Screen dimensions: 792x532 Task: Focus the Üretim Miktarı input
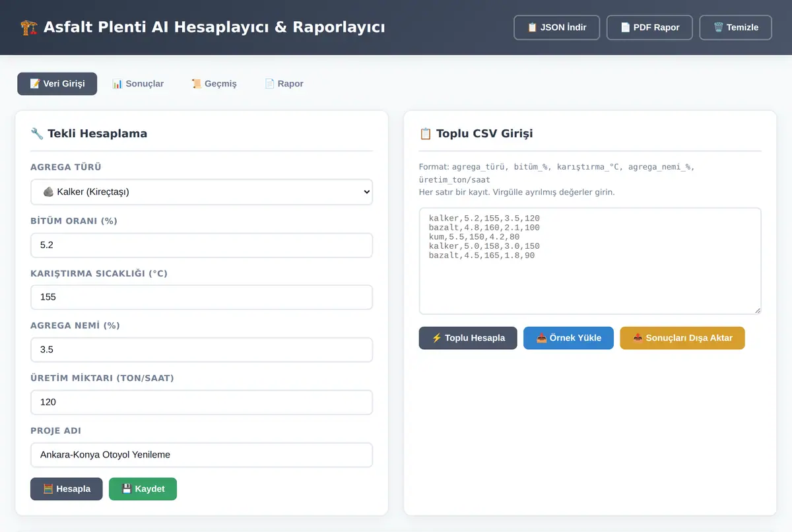click(201, 402)
